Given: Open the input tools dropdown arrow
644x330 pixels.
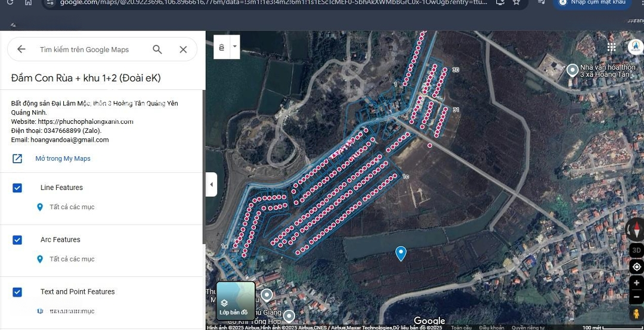Looking at the screenshot, I should tap(235, 46).
